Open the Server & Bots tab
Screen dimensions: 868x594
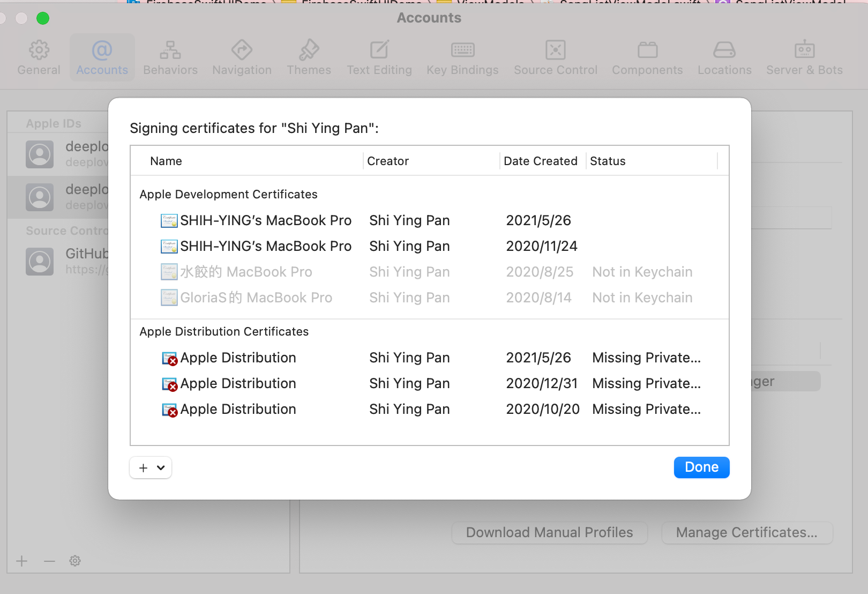coord(804,57)
